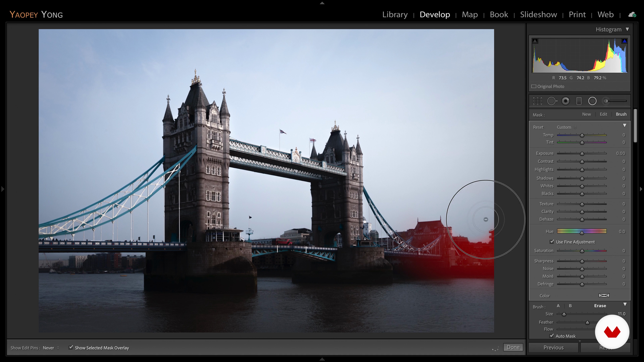Enable Original Photo checkbox
Viewport: 644px width, 362px height.
click(x=534, y=86)
